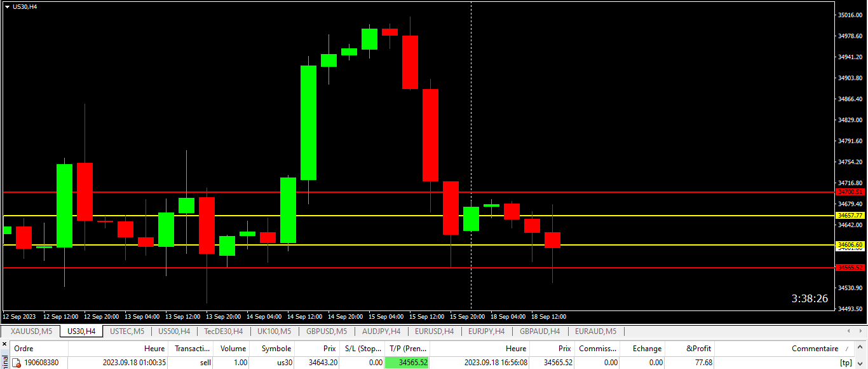
Task: Sort by the Symbole column header
Action: click(x=272, y=349)
